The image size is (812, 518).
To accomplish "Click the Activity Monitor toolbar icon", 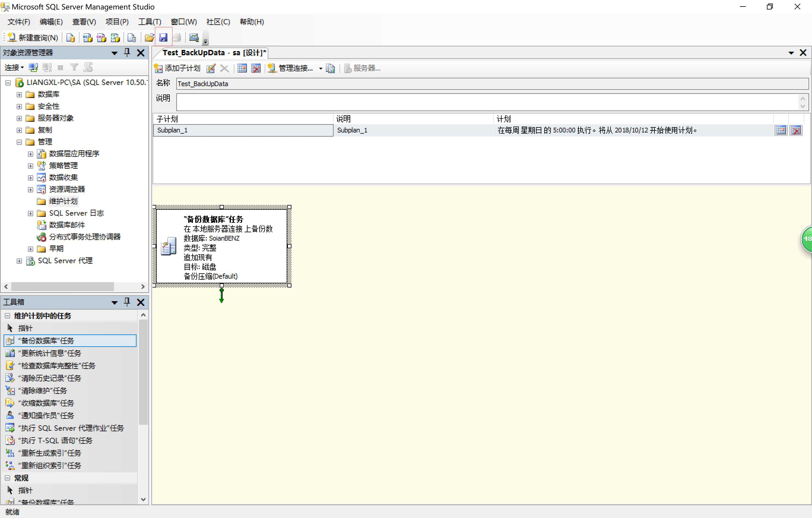I will coord(194,37).
